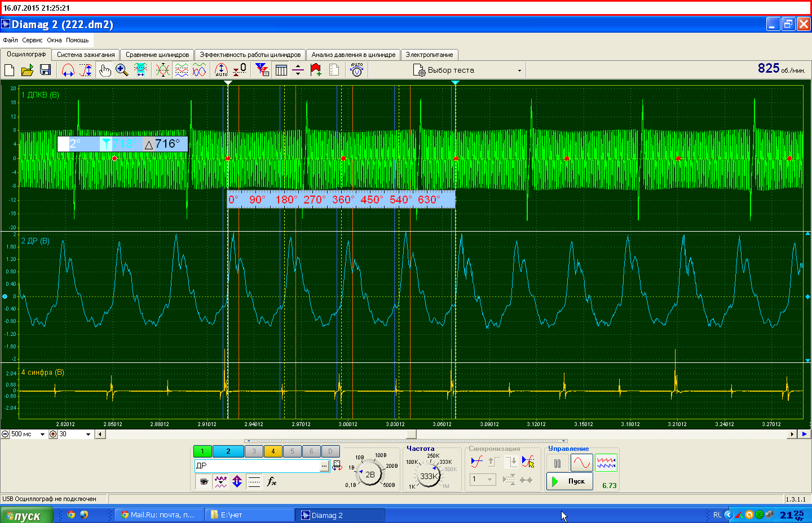
Task: Toggle channel visibility eye icon
Action: click(204, 481)
